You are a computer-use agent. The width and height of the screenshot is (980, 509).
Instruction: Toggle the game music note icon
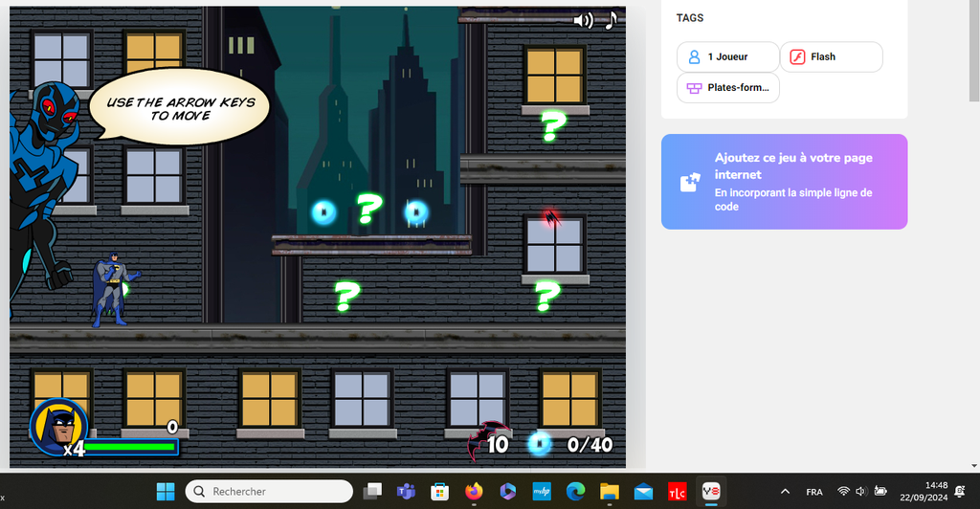[x=611, y=20]
